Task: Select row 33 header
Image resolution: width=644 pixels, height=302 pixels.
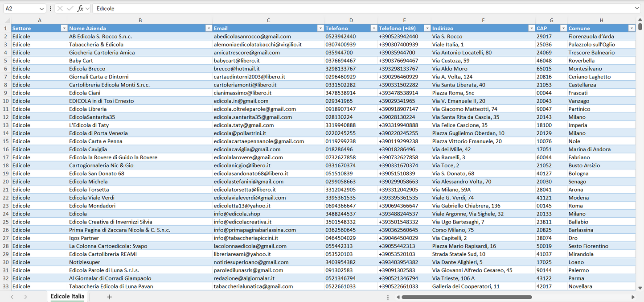Action: pyautogui.click(x=6, y=286)
